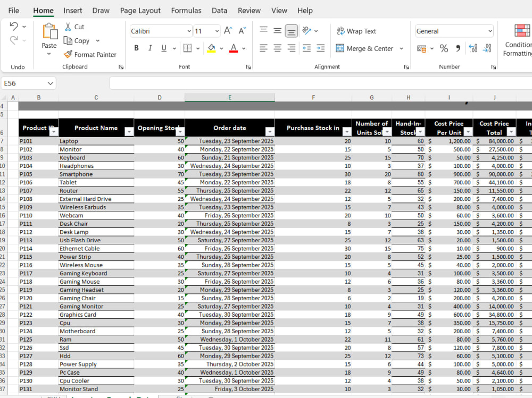
Task: Increase decimal places
Action: pyautogui.click(x=473, y=48)
